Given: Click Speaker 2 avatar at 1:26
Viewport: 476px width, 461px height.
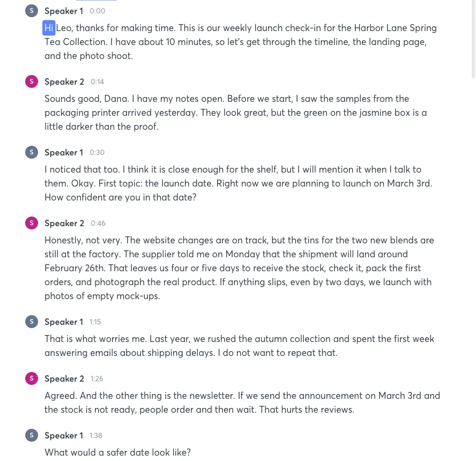Looking at the screenshot, I should tap(32, 378).
